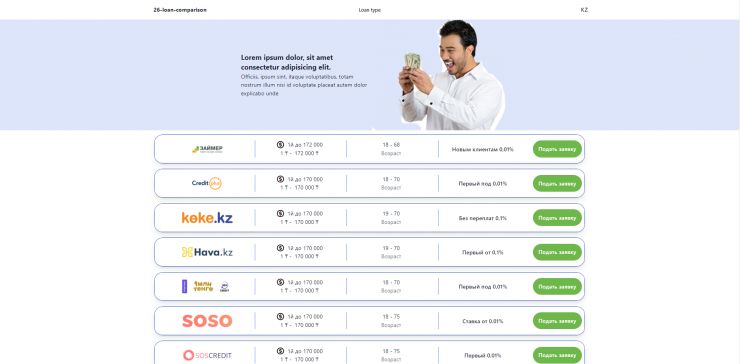Click the coin icon in Займер row
Viewport: 740px width, 364px height.
(280, 145)
